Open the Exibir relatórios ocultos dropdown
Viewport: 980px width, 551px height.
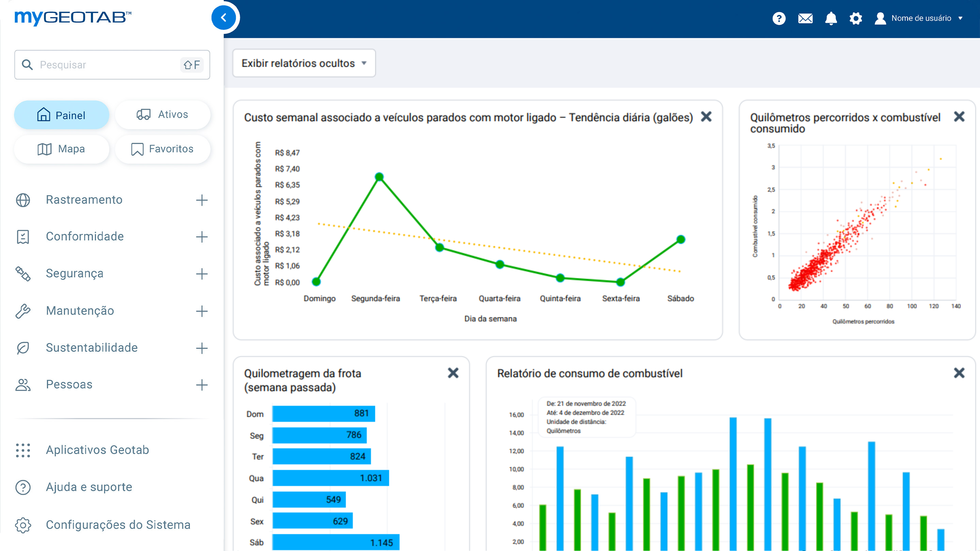click(304, 63)
